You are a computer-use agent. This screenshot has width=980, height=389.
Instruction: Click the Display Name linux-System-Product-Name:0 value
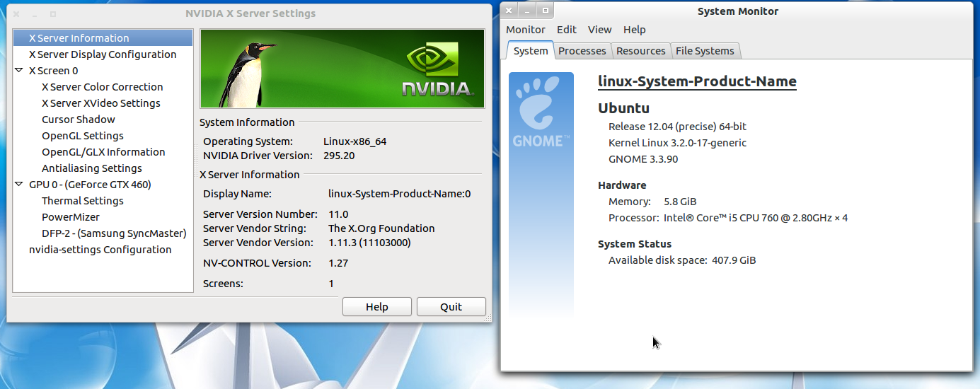pyautogui.click(x=400, y=194)
